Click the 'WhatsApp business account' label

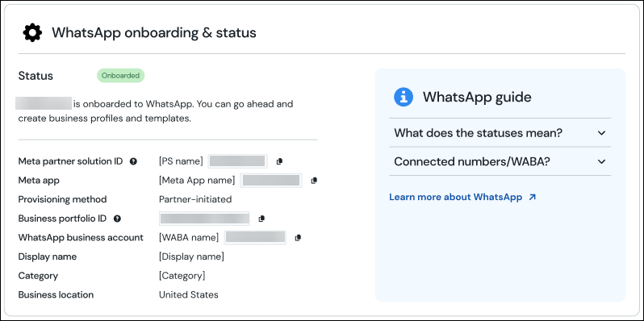81,238
